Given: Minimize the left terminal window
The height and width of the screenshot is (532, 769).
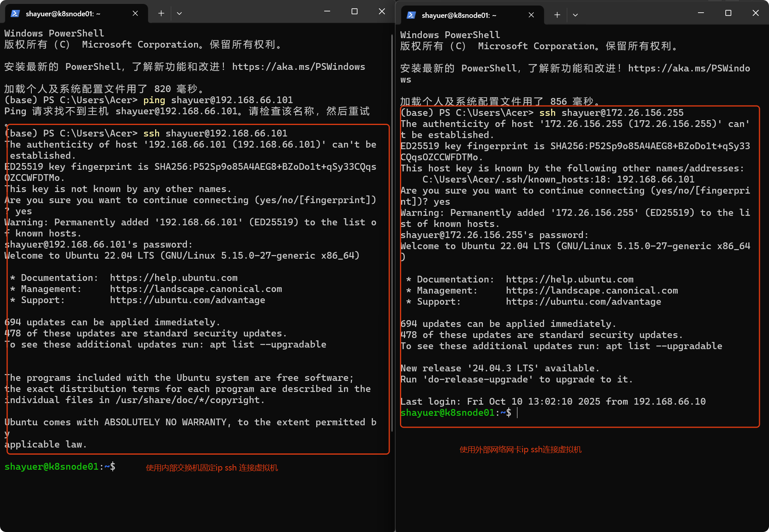Looking at the screenshot, I should (x=327, y=12).
